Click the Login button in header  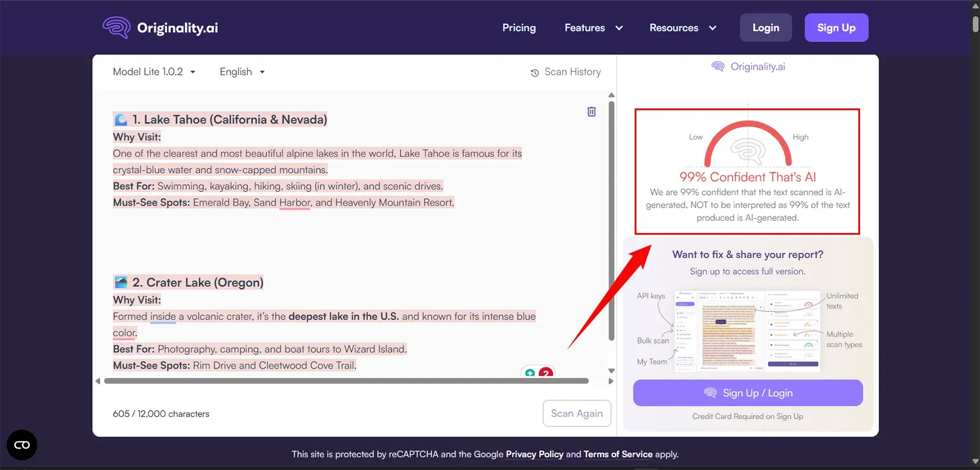click(x=766, y=28)
